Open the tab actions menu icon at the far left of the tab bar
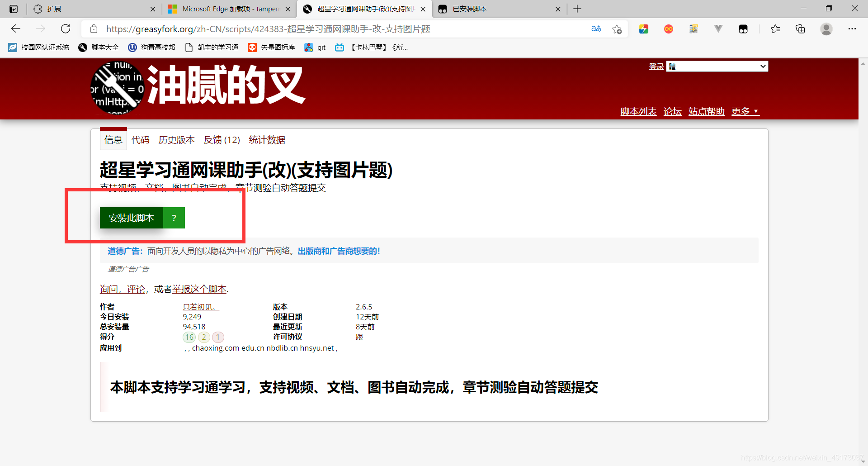Screen dimensions: 868x466 [14, 9]
